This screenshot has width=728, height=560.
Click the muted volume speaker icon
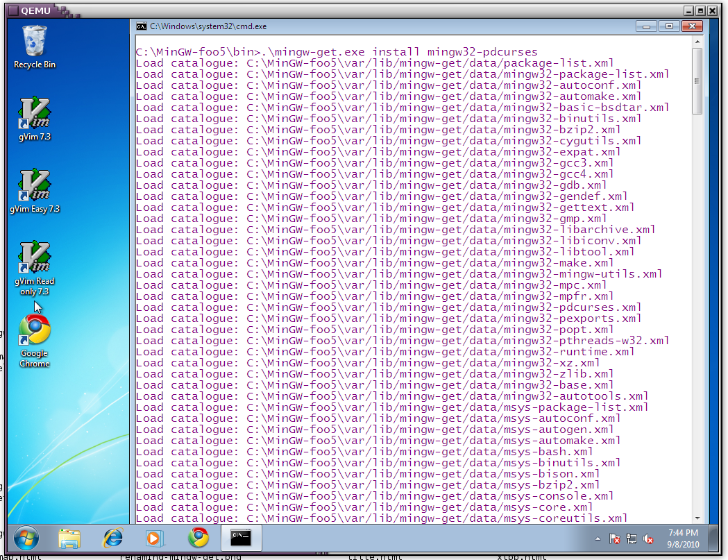(648, 538)
